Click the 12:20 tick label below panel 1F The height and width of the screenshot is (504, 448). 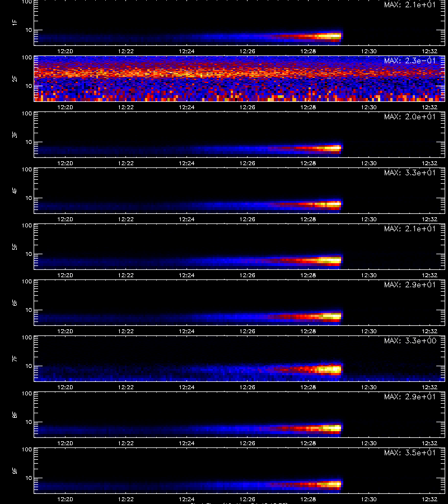tap(65, 52)
